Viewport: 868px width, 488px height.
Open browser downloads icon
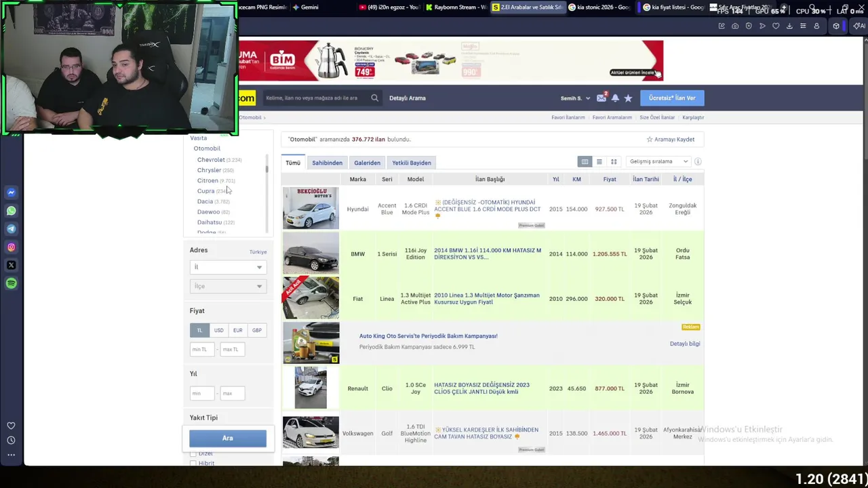point(789,26)
